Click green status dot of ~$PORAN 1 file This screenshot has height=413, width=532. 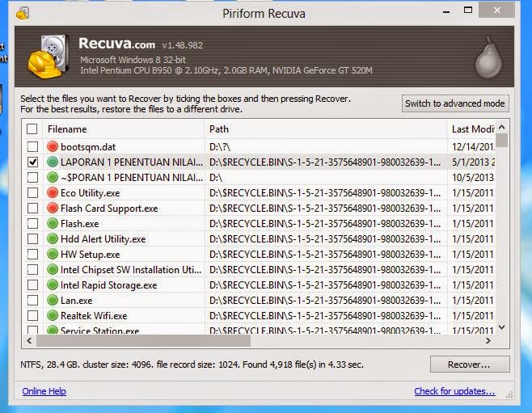click(x=53, y=177)
